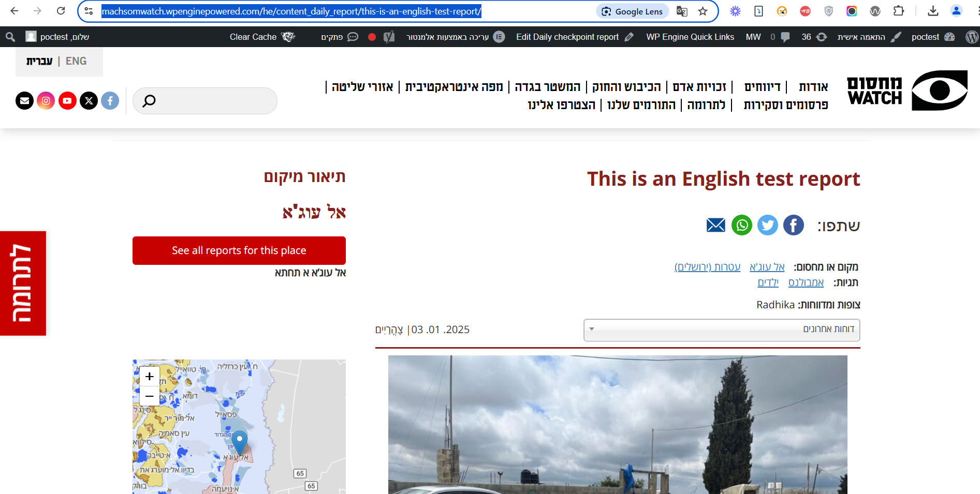Open the אודות menu item
This screenshot has height=494, width=980.
tap(813, 87)
